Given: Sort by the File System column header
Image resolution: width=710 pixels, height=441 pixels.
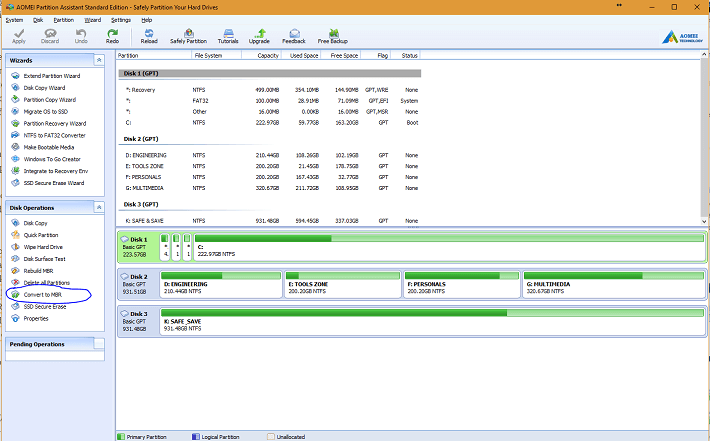Looking at the screenshot, I should (x=216, y=55).
